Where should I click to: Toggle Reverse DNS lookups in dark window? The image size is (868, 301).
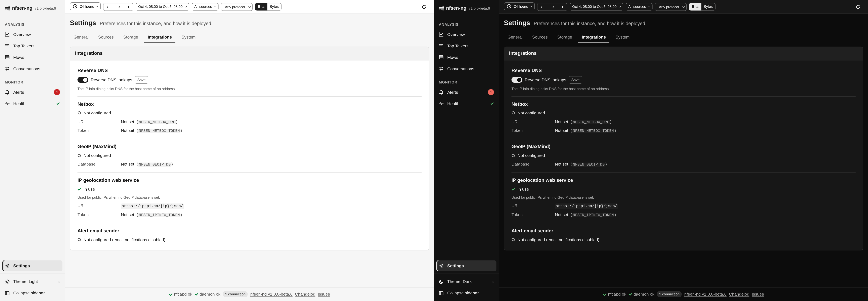click(517, 80)
